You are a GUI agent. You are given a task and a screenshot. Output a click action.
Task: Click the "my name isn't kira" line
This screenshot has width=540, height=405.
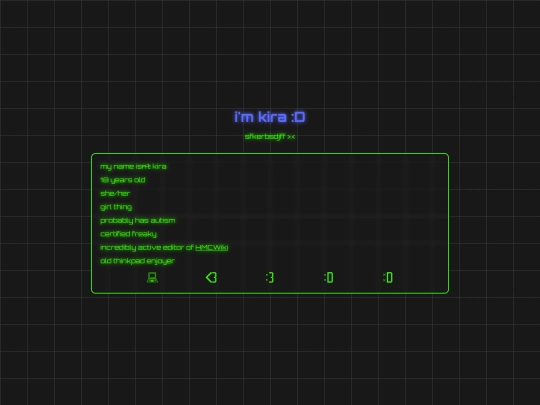(133, 167)
